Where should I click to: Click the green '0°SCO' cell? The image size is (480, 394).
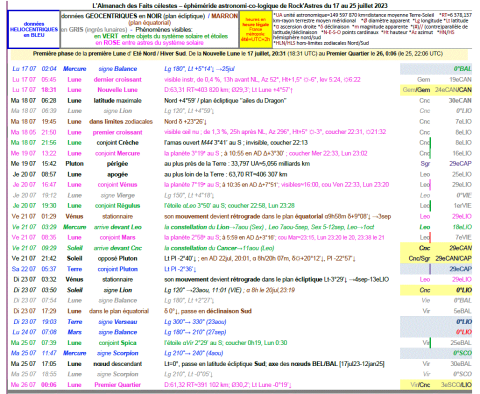[462, 353]
